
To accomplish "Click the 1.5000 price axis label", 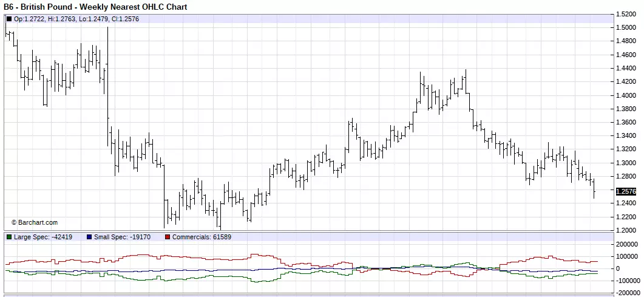I will (626, 27).
